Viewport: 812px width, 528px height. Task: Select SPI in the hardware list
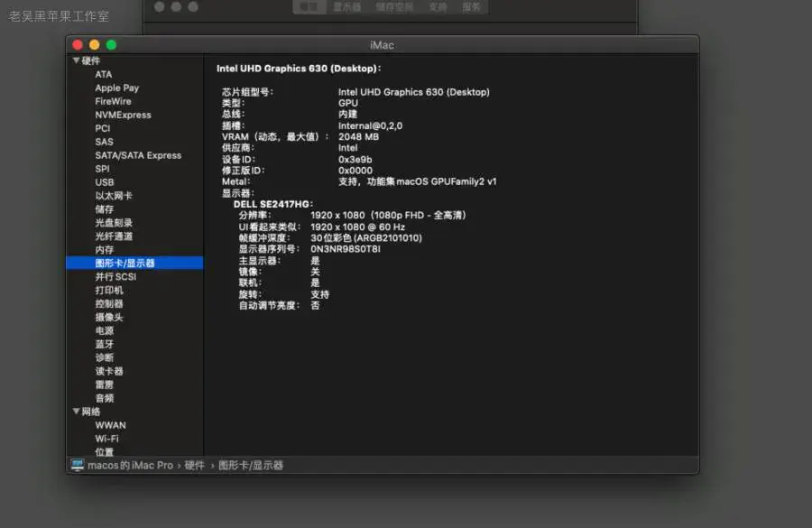102,169
